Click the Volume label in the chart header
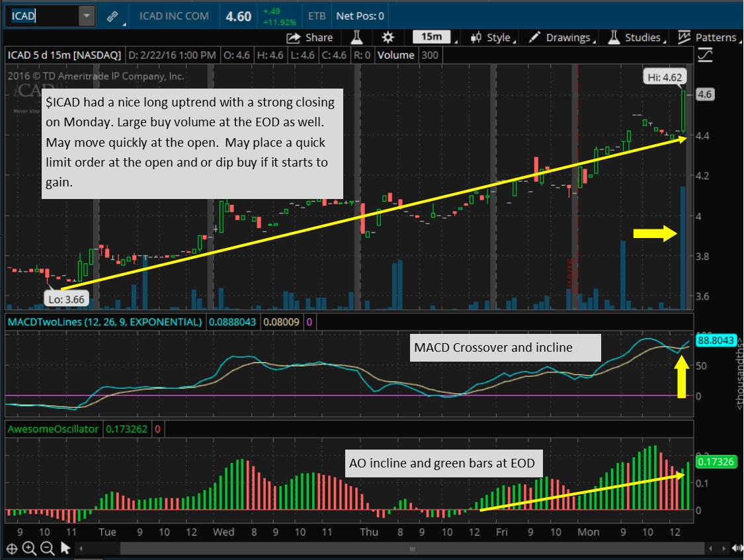 click(x=395, y=55)
